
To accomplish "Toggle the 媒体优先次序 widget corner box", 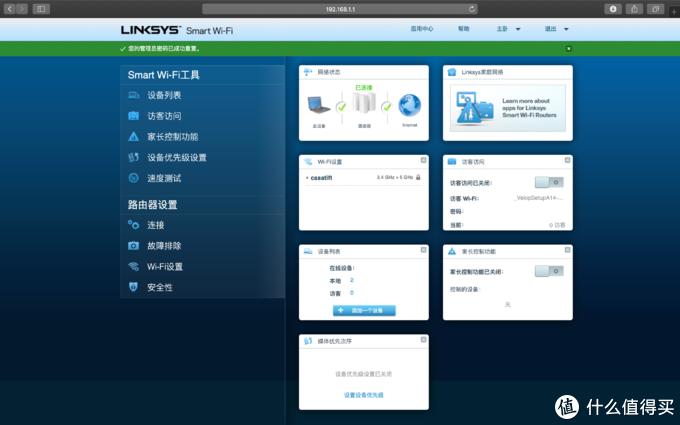I will coord(423,340).
